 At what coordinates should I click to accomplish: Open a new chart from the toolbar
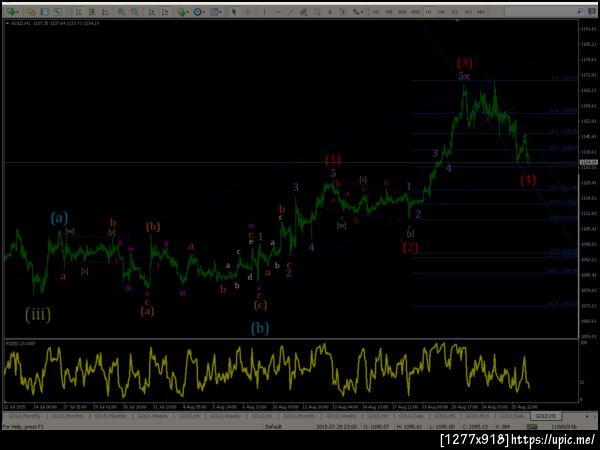(x=11, y=12)
